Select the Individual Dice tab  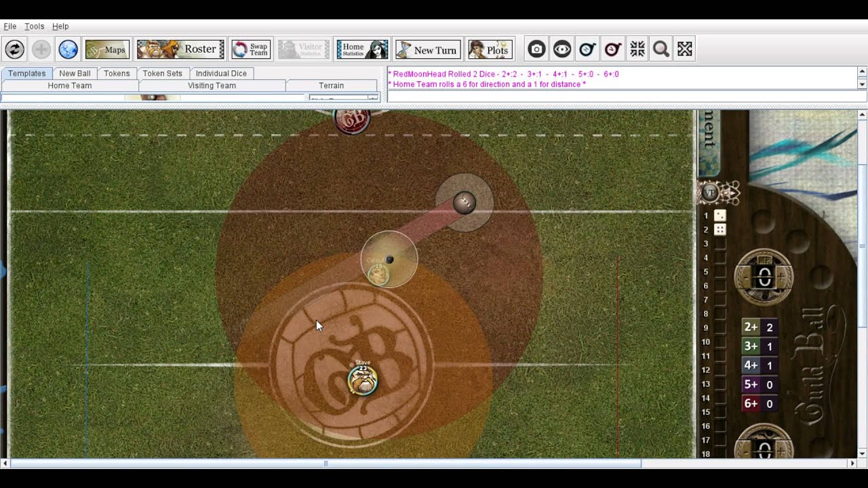pos(221,73)
